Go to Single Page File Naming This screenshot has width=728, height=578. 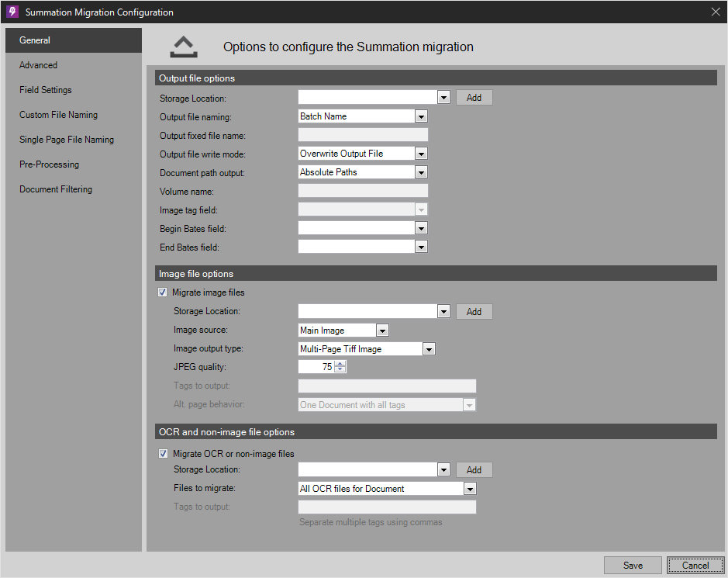(x=74, y=140)
